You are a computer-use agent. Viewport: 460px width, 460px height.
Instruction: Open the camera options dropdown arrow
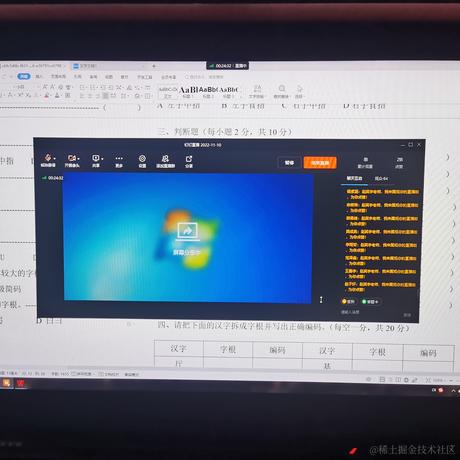coord(78,159)
